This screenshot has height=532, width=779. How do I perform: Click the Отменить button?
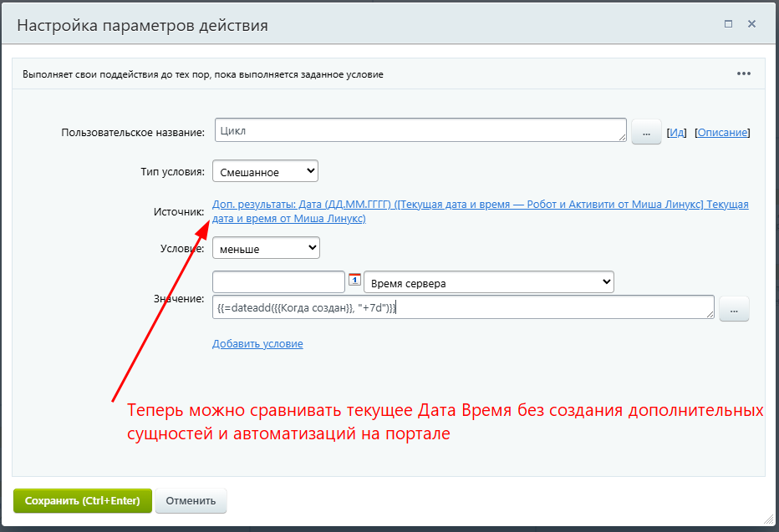pos(191,501)
